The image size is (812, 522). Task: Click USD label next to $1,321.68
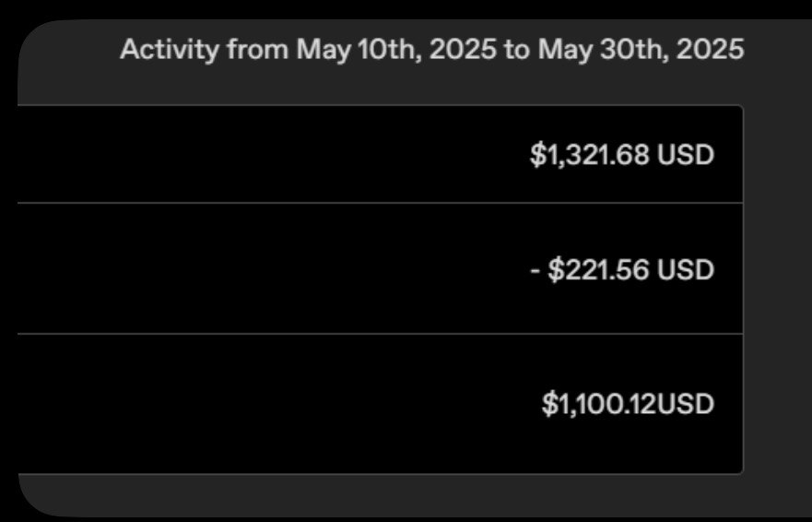[686, 155]
